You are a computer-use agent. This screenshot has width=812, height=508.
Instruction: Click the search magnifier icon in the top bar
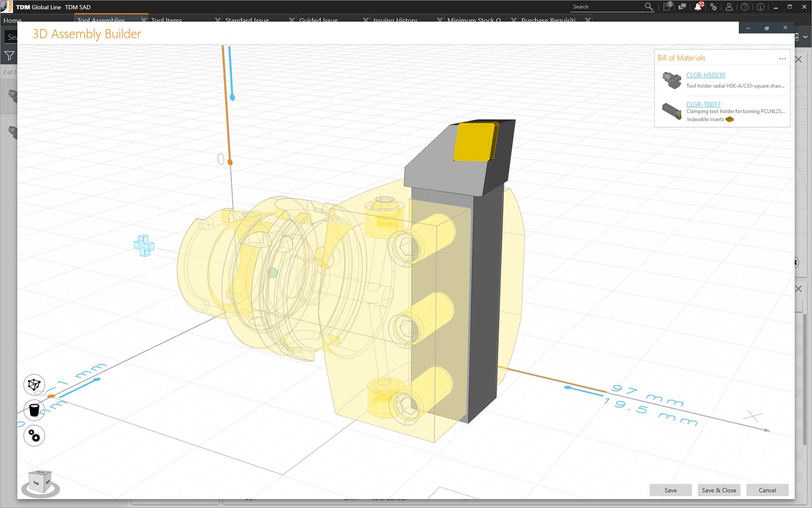pos(649,7)
